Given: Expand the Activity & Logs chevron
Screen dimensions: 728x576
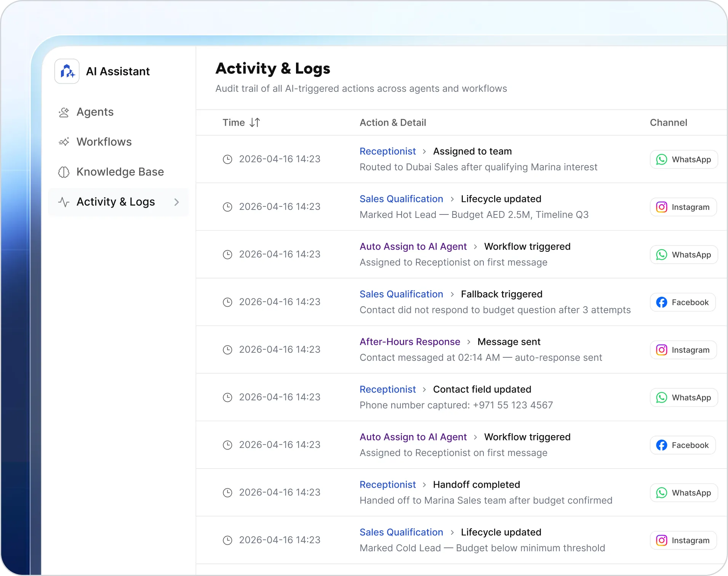Looking at the screenshot, I should pyautogui.click(x=176, y=202).
